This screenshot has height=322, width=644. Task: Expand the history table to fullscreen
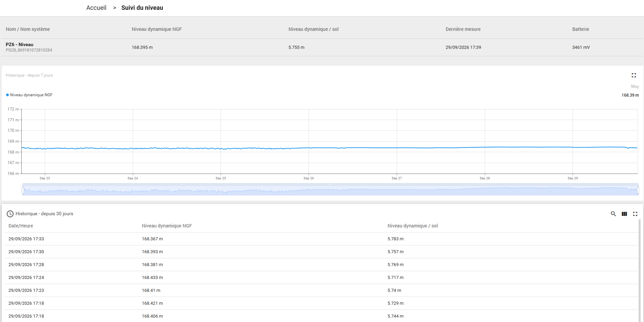635,214
